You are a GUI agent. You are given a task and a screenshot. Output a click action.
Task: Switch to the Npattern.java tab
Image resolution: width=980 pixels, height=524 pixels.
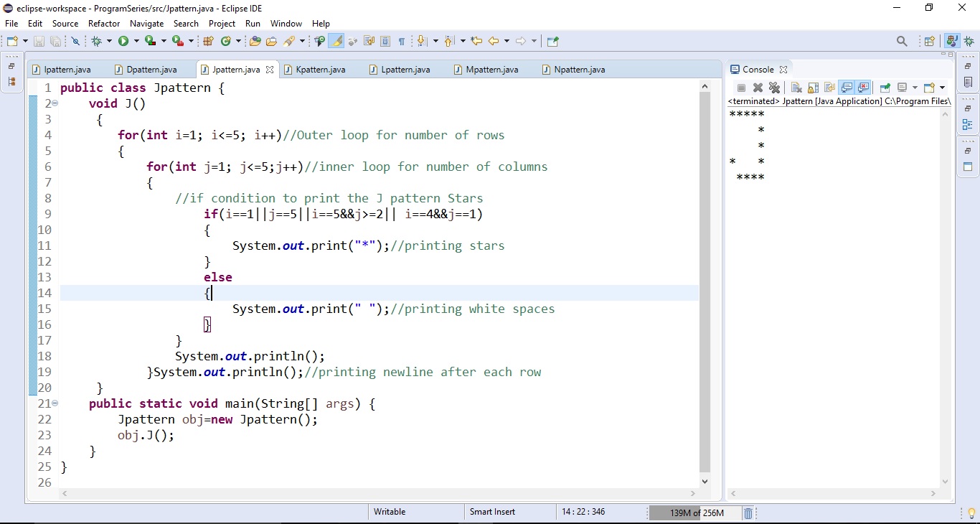(x=578, y=70)
